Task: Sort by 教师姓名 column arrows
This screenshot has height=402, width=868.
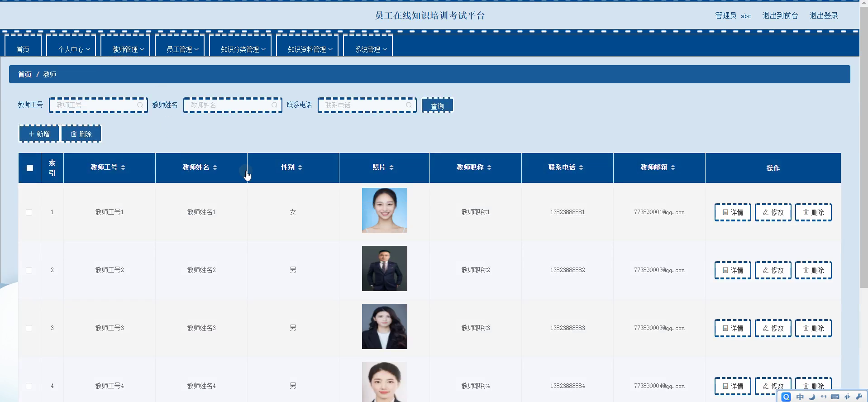Action: click(x=215, y=167)
